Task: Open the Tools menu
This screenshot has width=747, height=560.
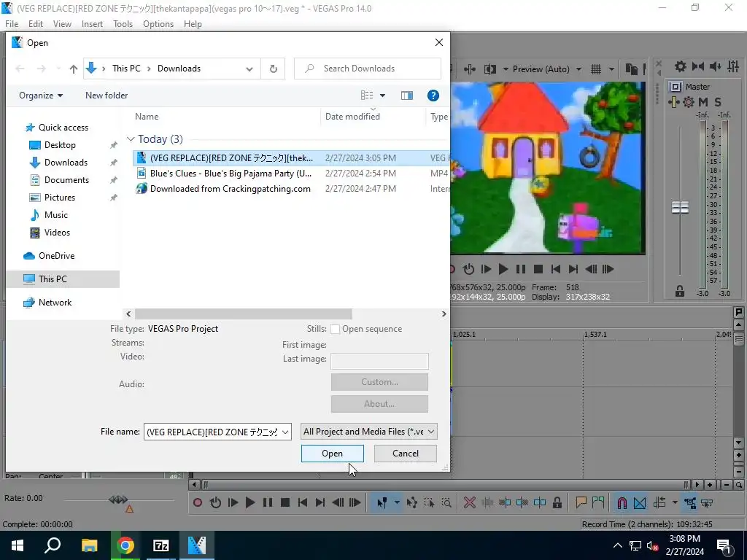Action: click(123, 24)
